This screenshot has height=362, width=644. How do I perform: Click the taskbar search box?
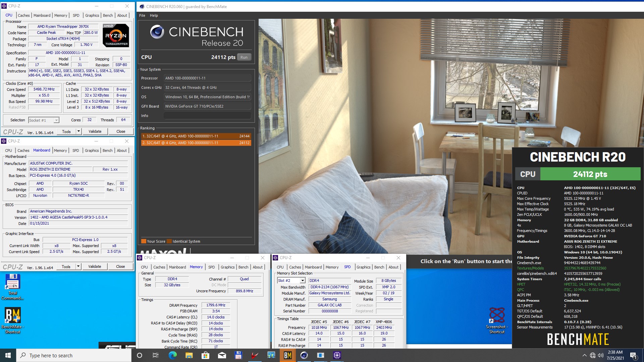point(74,355)
